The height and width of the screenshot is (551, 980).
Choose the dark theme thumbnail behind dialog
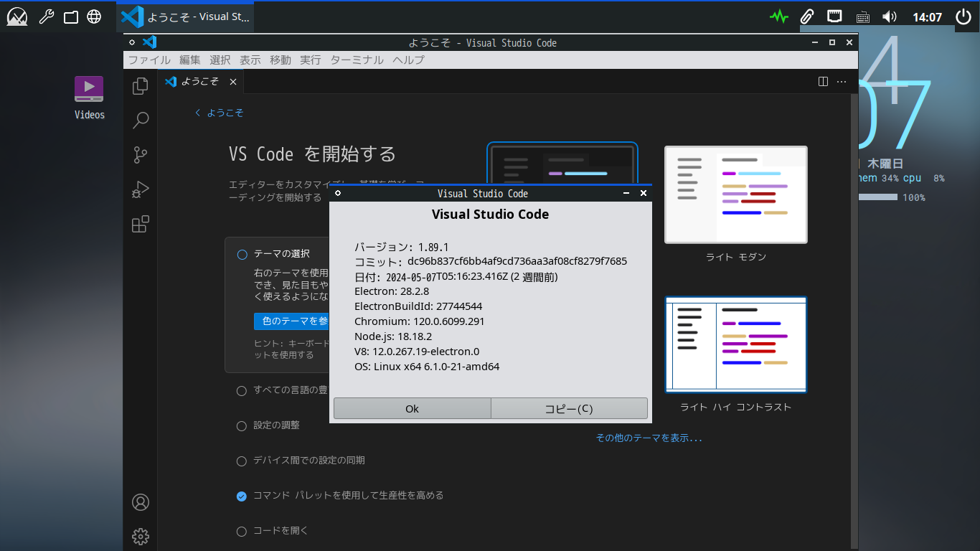point(562,164)
